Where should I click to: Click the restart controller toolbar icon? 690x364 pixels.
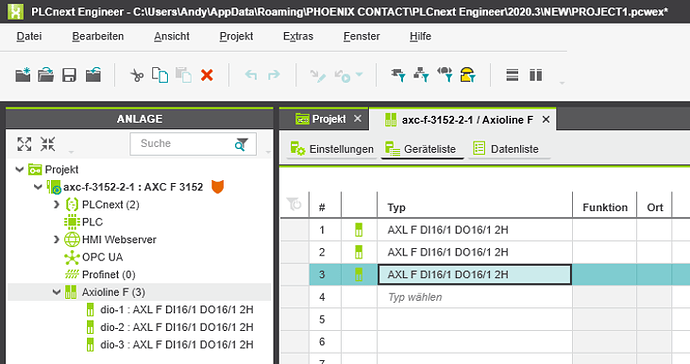342,76
